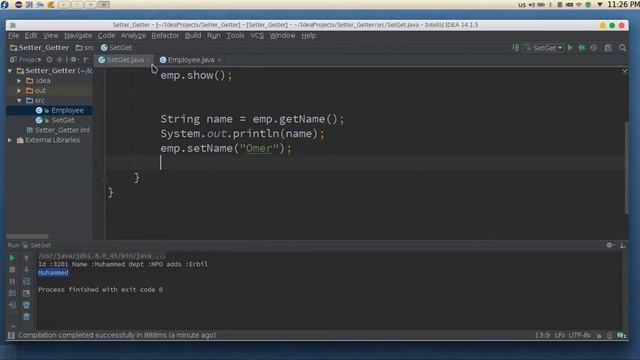
Task: Open the File menu
Action: (x=13, y=36)
